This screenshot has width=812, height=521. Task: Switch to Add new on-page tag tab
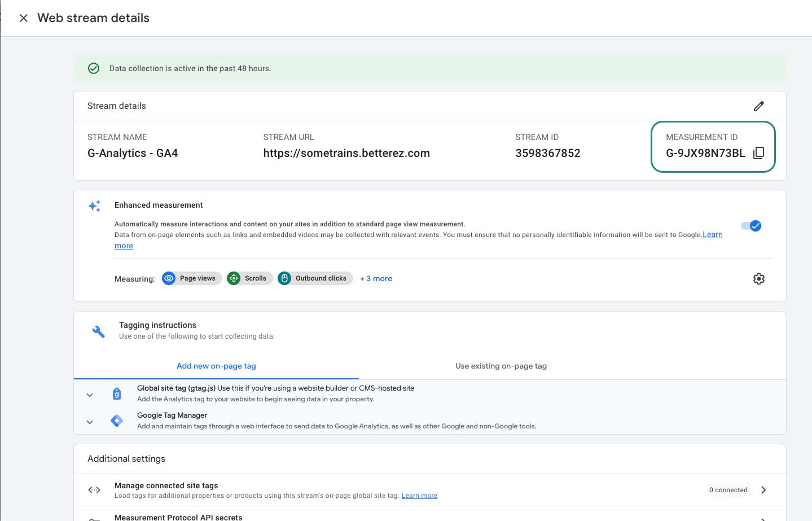coord(216,366)
